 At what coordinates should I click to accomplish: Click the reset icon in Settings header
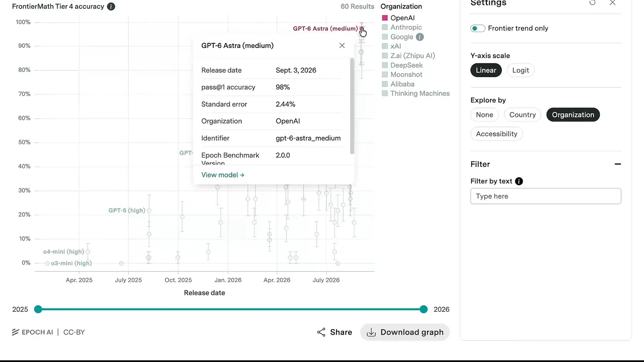(592, 3)
